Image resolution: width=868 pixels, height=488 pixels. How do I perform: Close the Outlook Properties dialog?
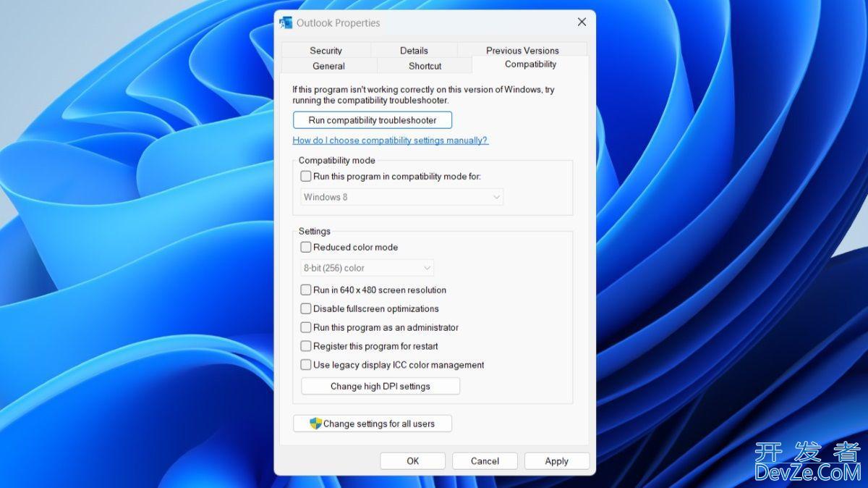[582, 22]
